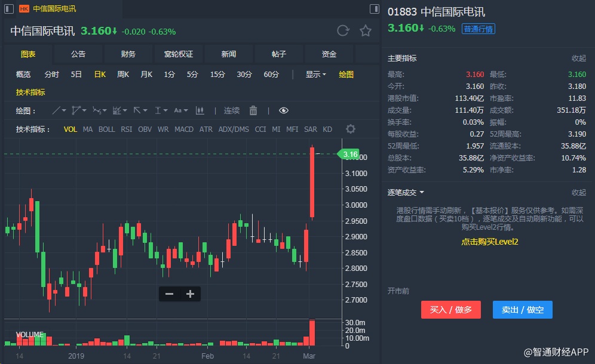This screenshot has width=595, height=364.
Task: Switch to the 新闻 tab
Action: (x=228, y=54)
